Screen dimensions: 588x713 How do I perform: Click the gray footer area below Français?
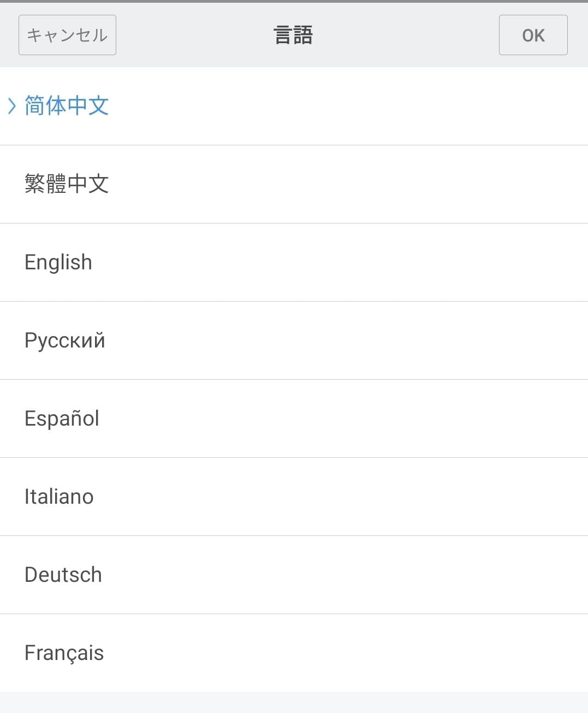pyautogui.click(x=294, y=703)
